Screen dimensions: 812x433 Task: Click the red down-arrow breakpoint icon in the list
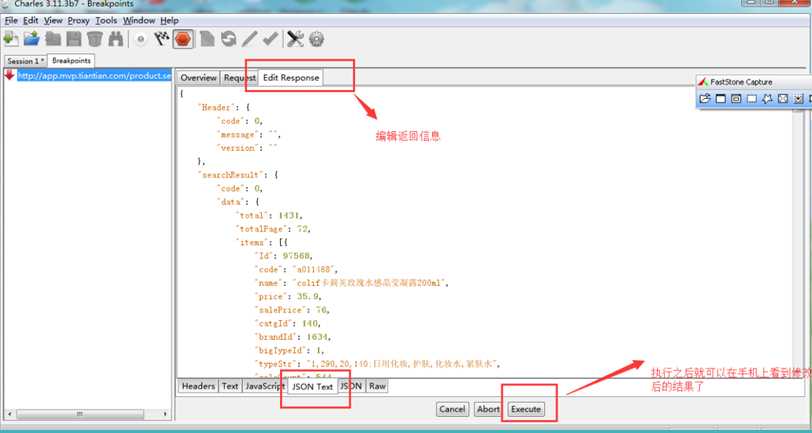9,75
